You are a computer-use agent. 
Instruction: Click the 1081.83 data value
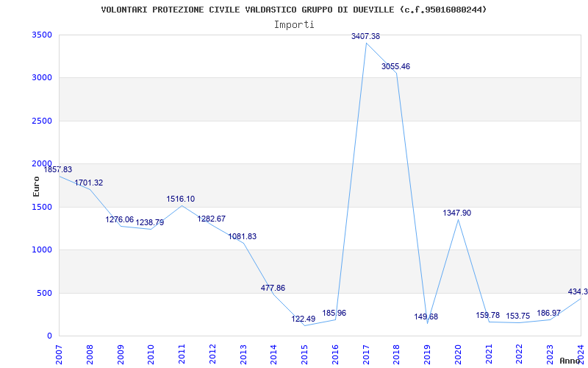pyautogui.click(x=243, y=236)
